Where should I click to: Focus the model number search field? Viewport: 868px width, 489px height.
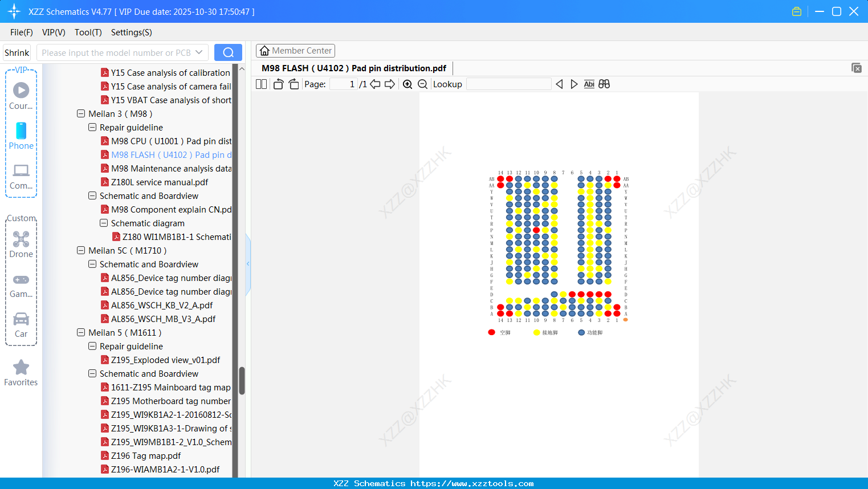pyautogui.click(x=116, y=52)
